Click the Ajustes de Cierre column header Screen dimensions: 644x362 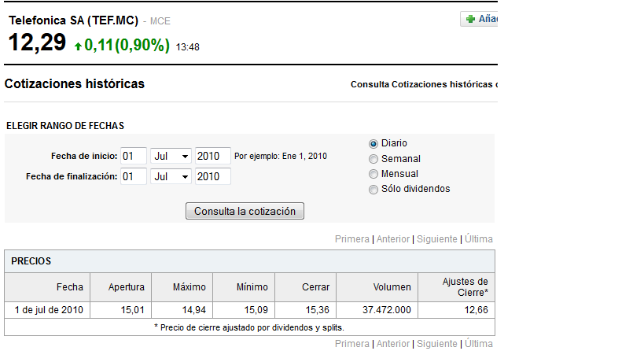click(x=456, y=287)
